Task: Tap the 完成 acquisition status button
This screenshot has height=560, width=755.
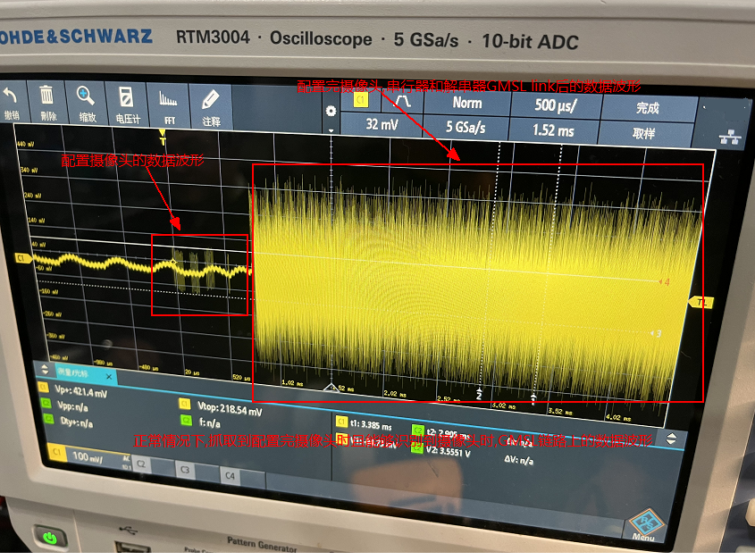Action: [648, 108]
